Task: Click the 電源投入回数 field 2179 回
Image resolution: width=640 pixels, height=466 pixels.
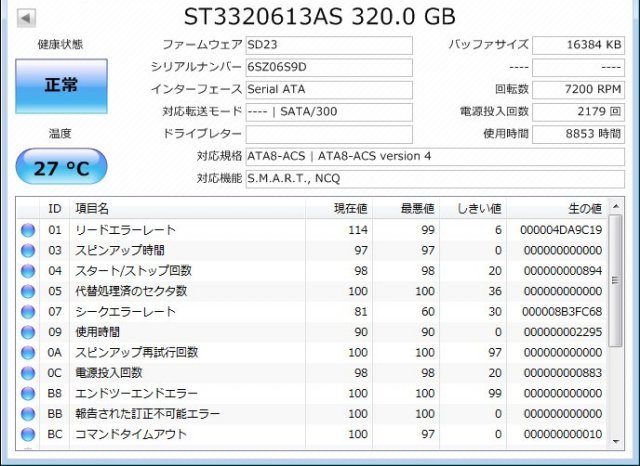Action: tap(578, 112)
